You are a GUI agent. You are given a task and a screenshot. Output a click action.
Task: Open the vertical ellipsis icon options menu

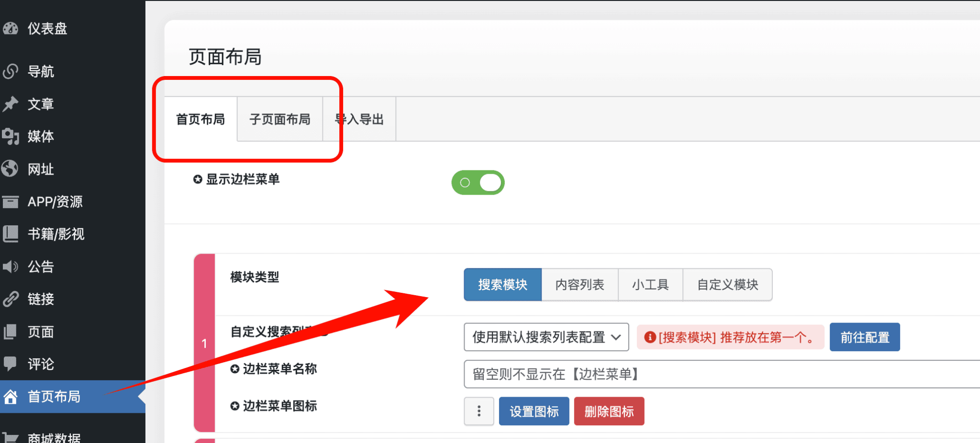pos(478,411)
